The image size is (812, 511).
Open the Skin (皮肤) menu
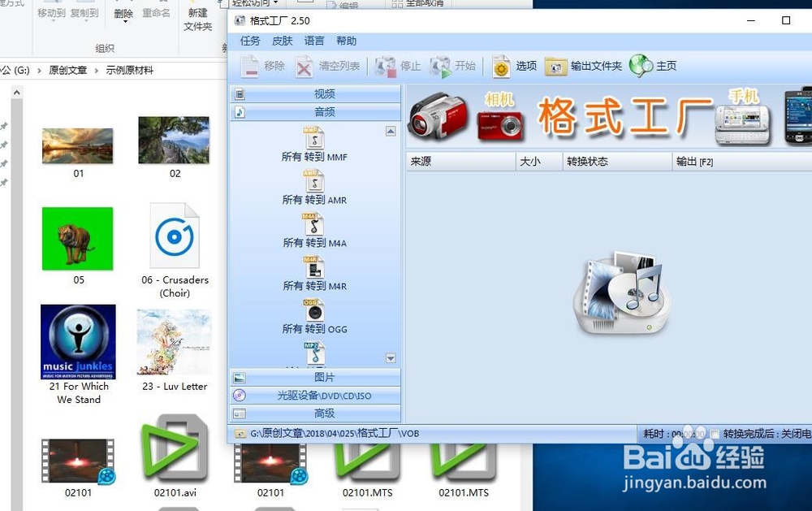[x=283, y=41]
